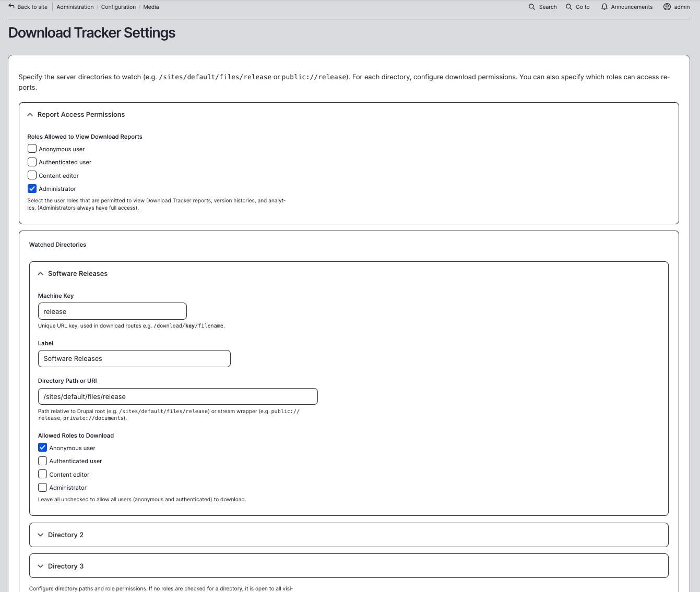Go to the Configuration breadcrumb

click(x=118, y=7)
